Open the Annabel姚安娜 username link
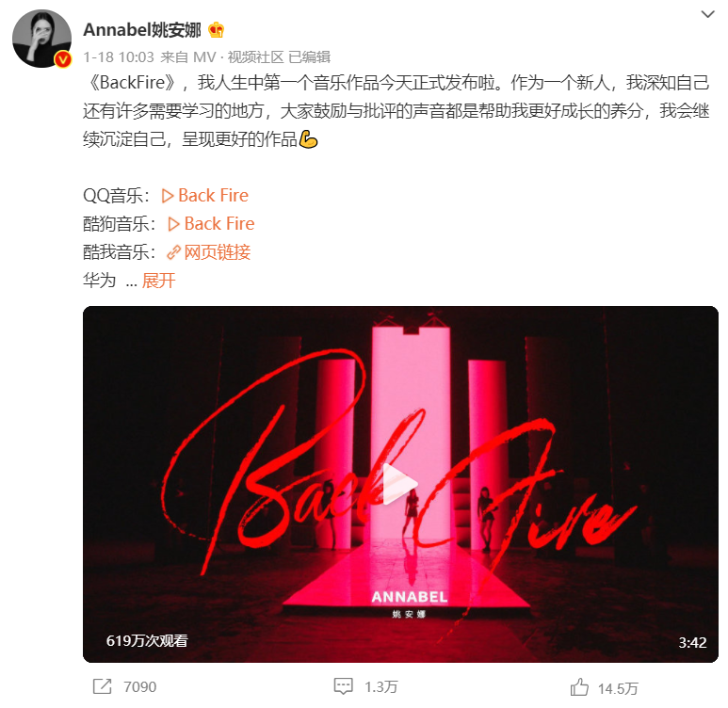Screen dimensions: 728x708 click(142, 30)
